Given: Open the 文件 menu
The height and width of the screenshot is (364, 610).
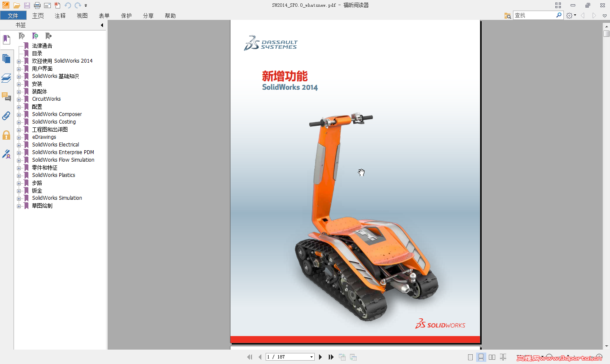Looking at the screenshot, I should pyautogui.click(x=13, y=16).
